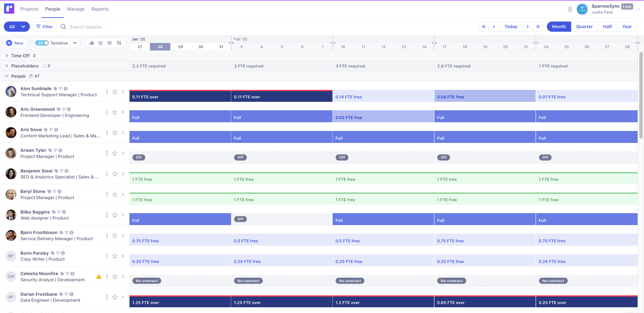This screenshot has height=313, width=644.
Task: Click the warning icon beside Celestia Moonfire
Action: tap(99, 277)
